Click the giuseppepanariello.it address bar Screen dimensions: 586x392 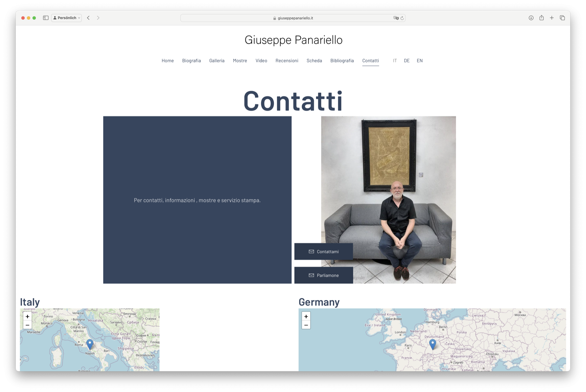click(x=293, y=18)
